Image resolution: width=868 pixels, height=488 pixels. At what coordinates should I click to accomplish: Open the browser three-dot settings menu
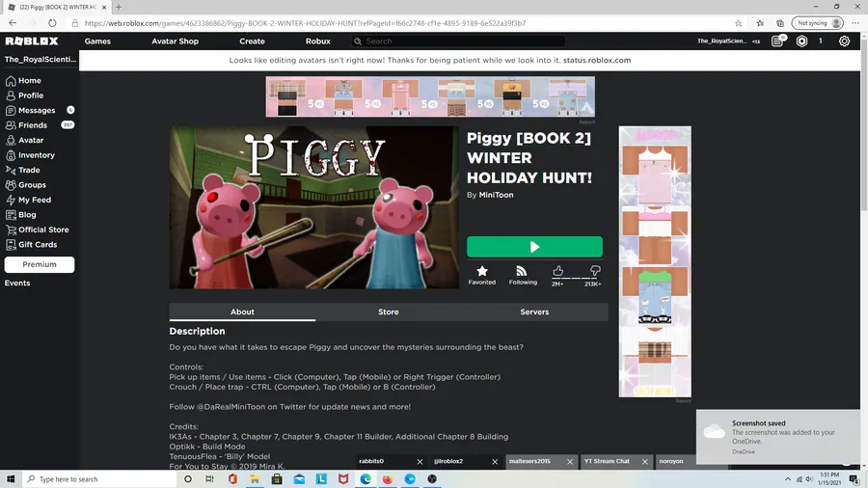coord(855,23)
